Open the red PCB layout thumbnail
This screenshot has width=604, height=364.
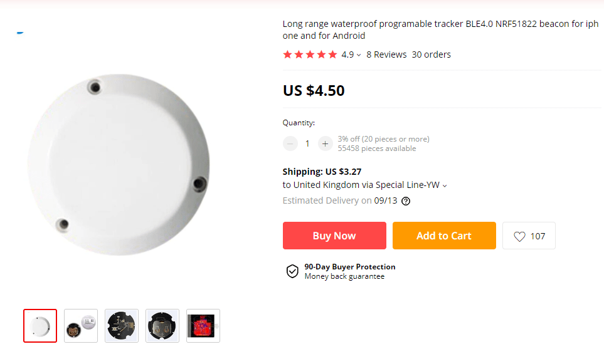(203, 326)
